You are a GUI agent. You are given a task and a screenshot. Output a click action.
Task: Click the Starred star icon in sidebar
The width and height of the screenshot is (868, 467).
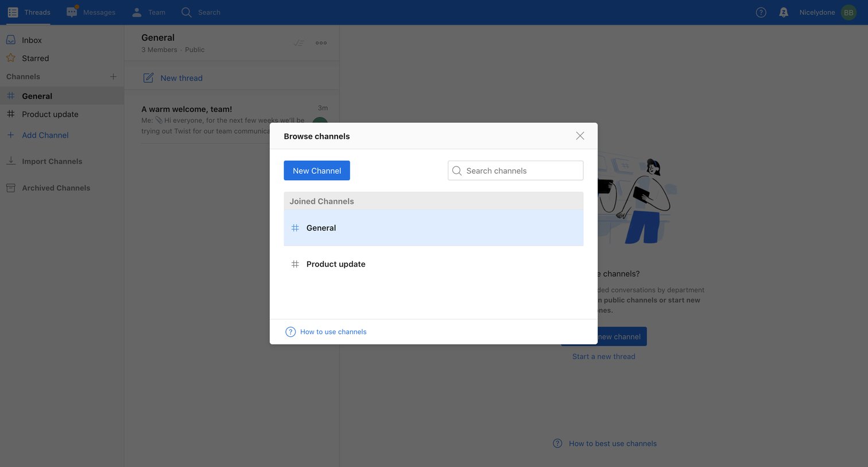(x=11, y=58)
